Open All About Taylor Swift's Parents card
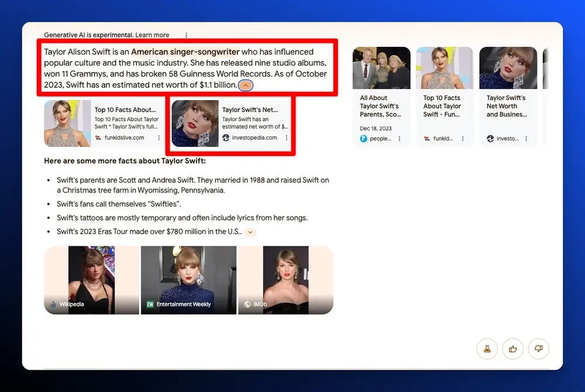Image resolution: width=585 pixels, height=392 pixels. pyautogui.click(x=381, y=96)
